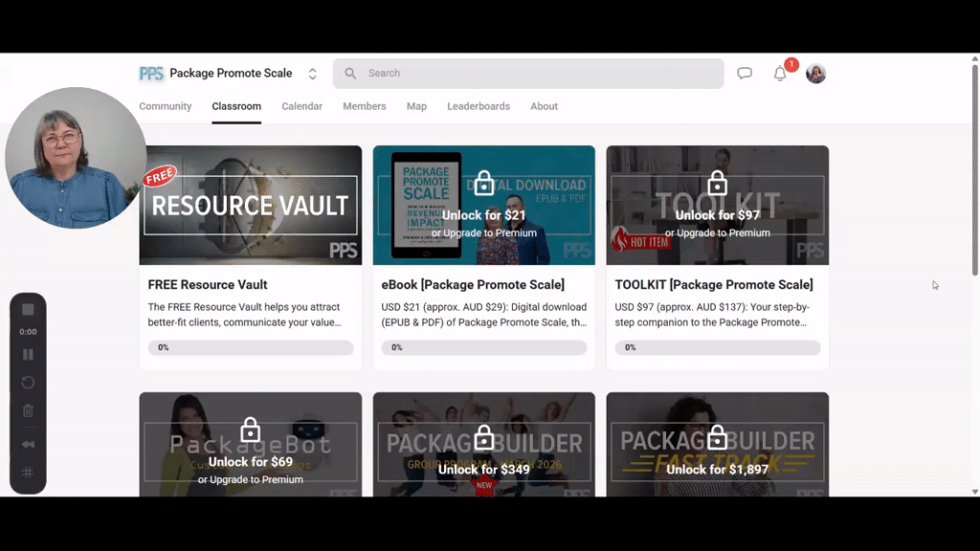
Task: Open the Map tab
Action: point(417,106)
